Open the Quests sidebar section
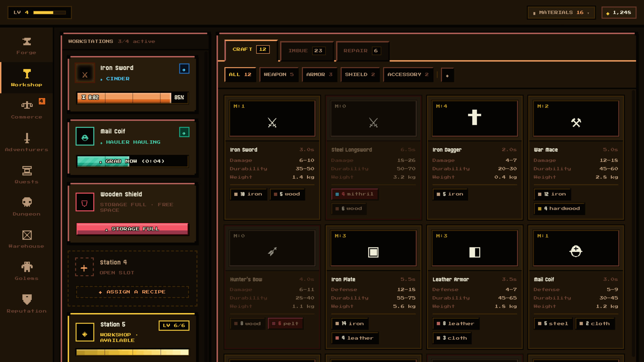This screenshot has height=362, width=644. pos(26,175)
